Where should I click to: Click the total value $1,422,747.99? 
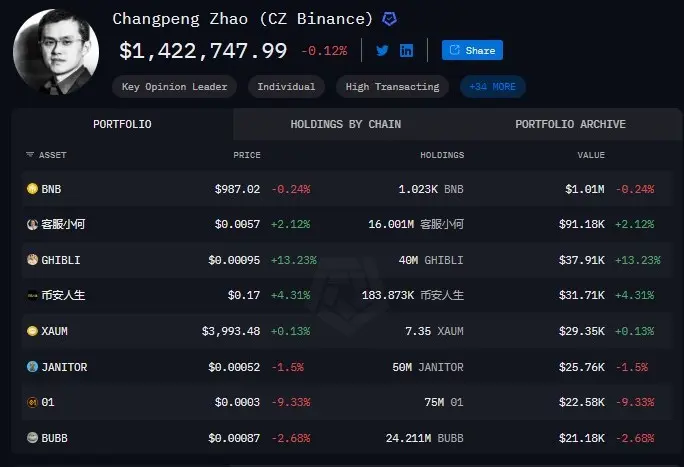coord(203,51)
